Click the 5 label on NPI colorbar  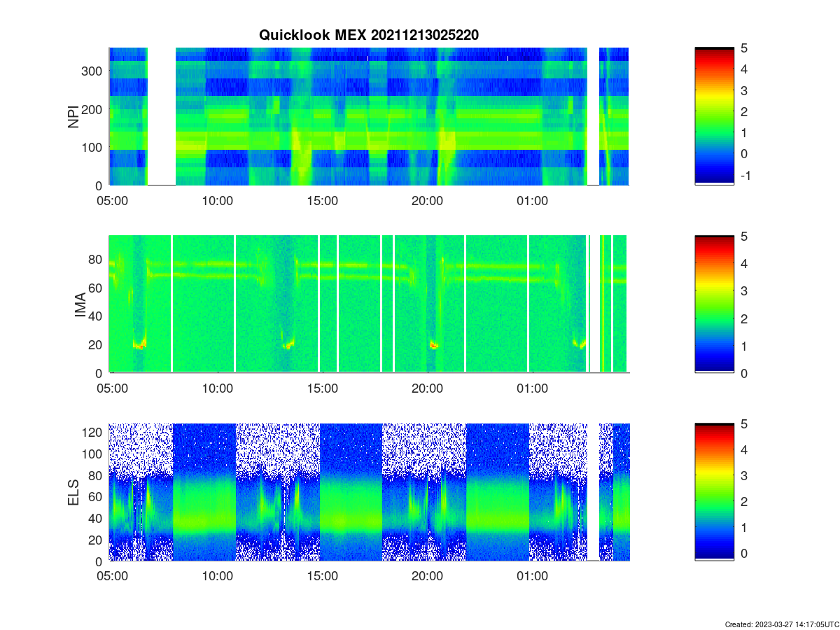pyautogui.click(x=744, y=48)
